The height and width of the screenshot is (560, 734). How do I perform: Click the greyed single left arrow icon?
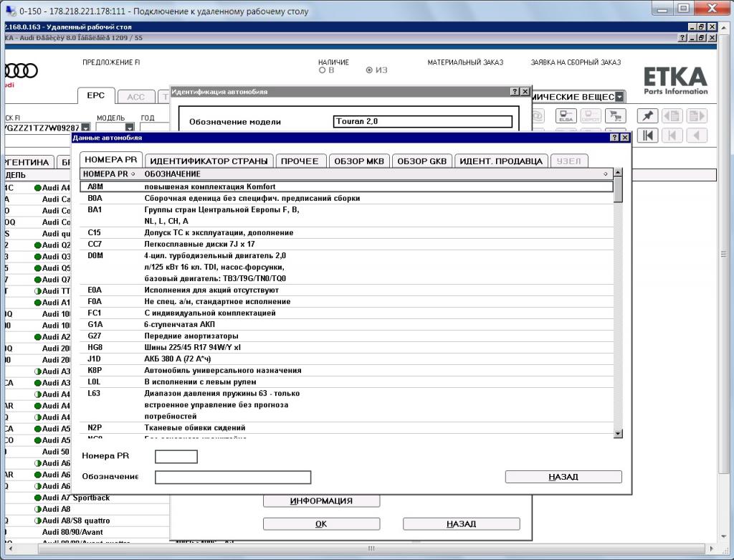(x=697, y=136)
